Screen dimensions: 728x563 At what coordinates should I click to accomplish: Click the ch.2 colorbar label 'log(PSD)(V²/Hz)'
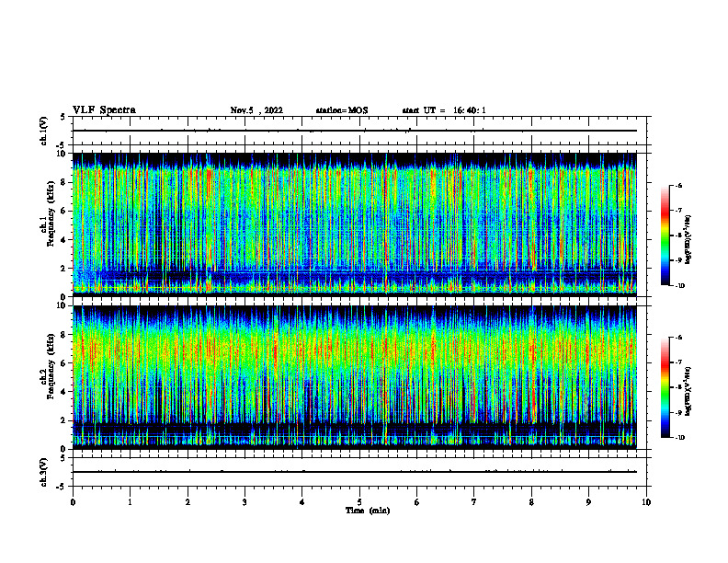click(x=688, y=391)
